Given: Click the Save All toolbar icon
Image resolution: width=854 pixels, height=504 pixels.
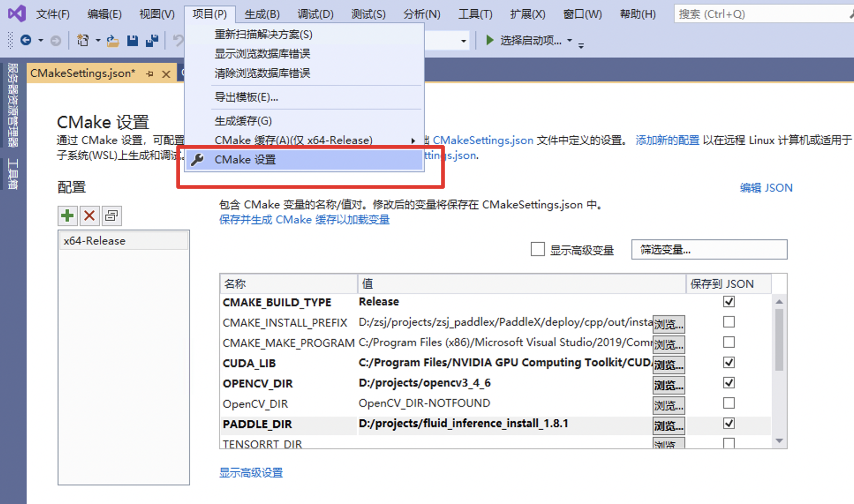Looking at the screenshot, I should point(152,41).
